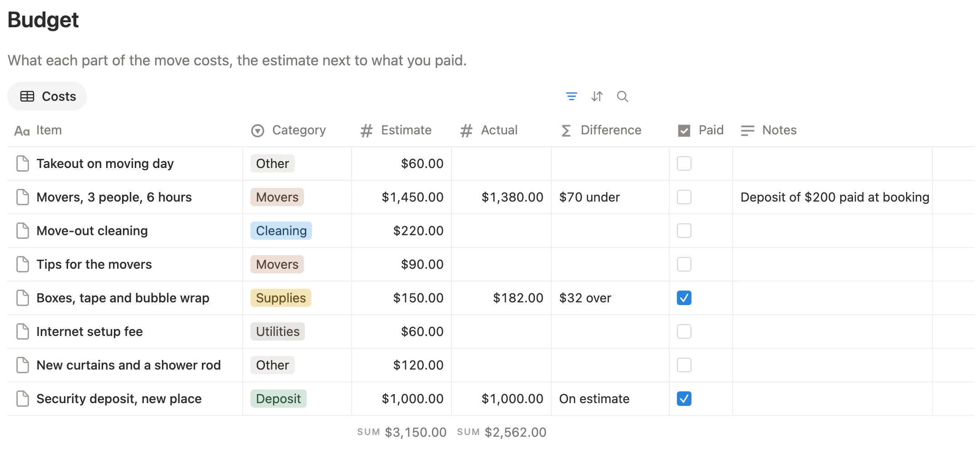Open page icon for Movers, 3 people, 6 hours
Viewport: 980px width, 454px height.
click(23, 197)
